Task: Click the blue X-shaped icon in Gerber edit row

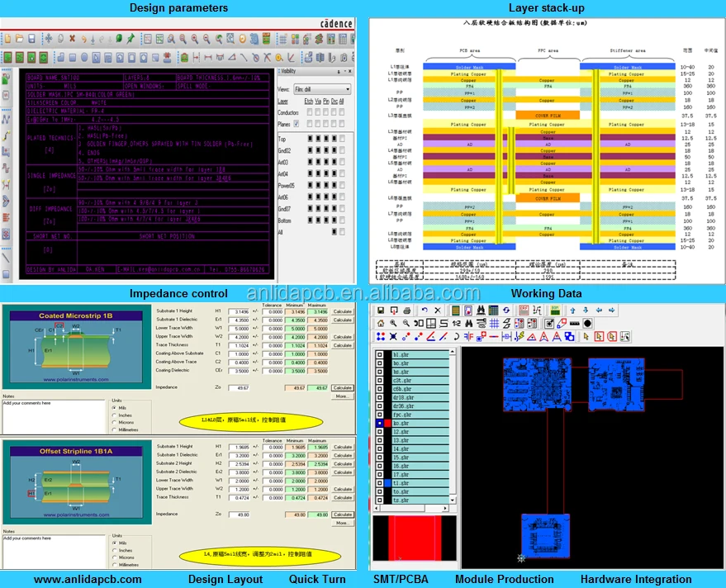Action: (393, 337)
